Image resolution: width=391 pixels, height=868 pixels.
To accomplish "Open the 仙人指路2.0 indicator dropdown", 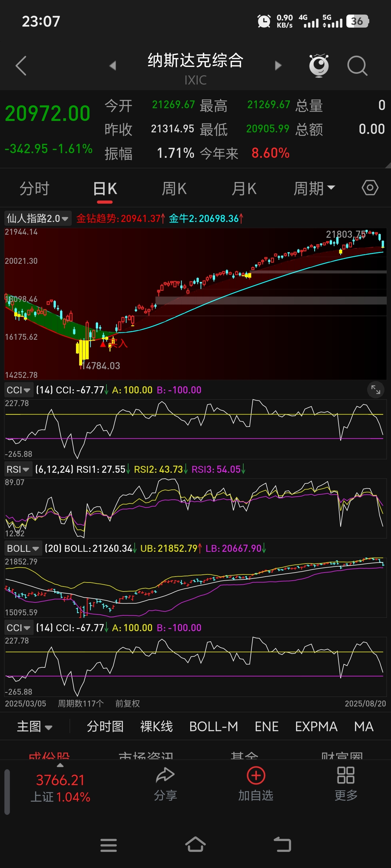I will tap(38, 218).
